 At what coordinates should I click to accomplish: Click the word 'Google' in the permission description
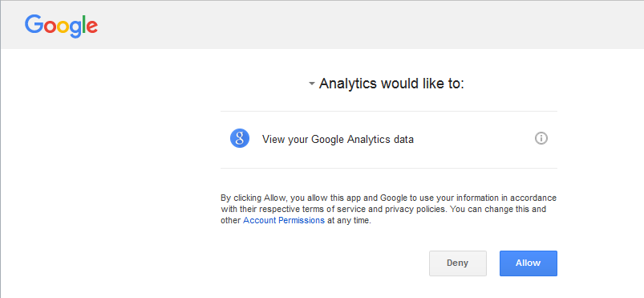pos(327,140)
